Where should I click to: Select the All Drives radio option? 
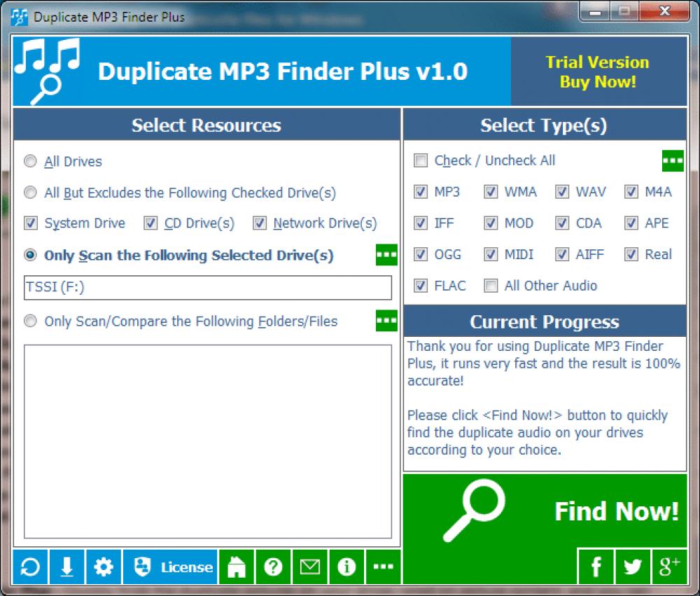(x=30, y=161)
